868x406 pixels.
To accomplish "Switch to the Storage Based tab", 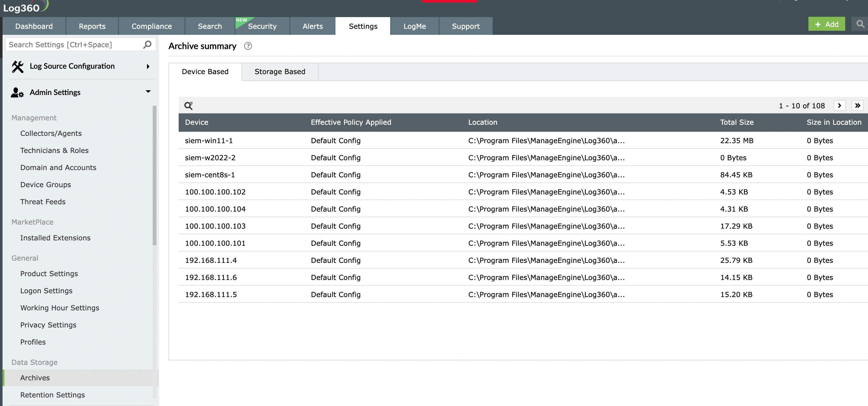I will pos(280,72).
